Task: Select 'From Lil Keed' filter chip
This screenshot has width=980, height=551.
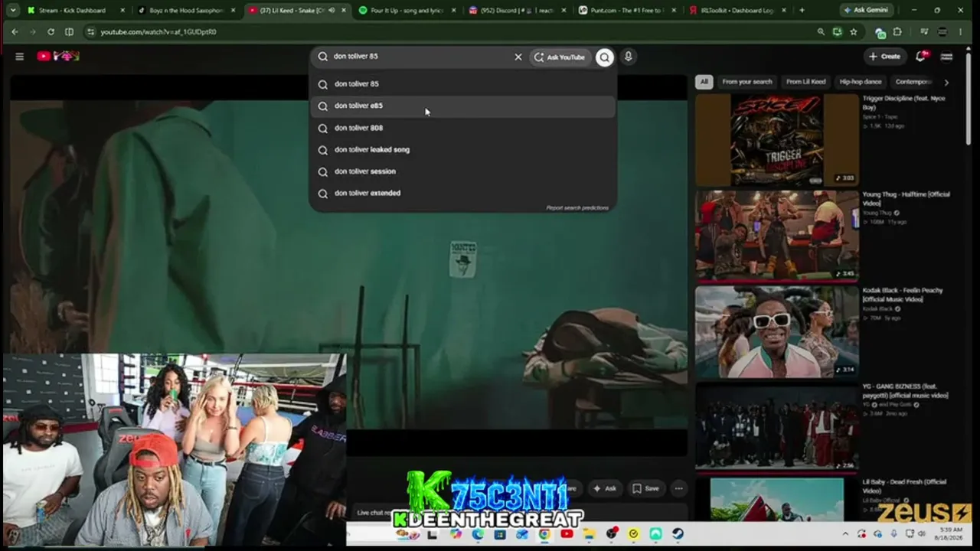Action: (x=805, y=82)
